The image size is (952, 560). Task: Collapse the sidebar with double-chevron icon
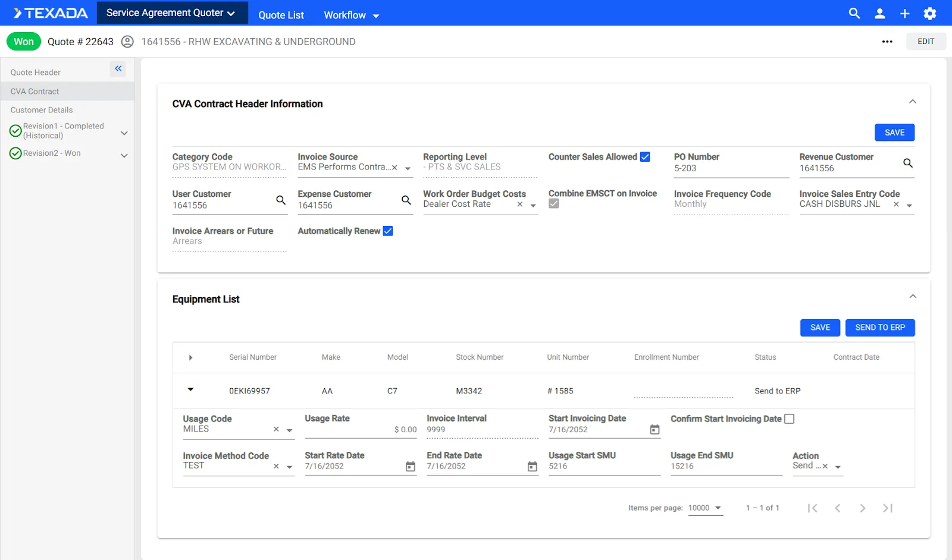[x=118, y=69]
